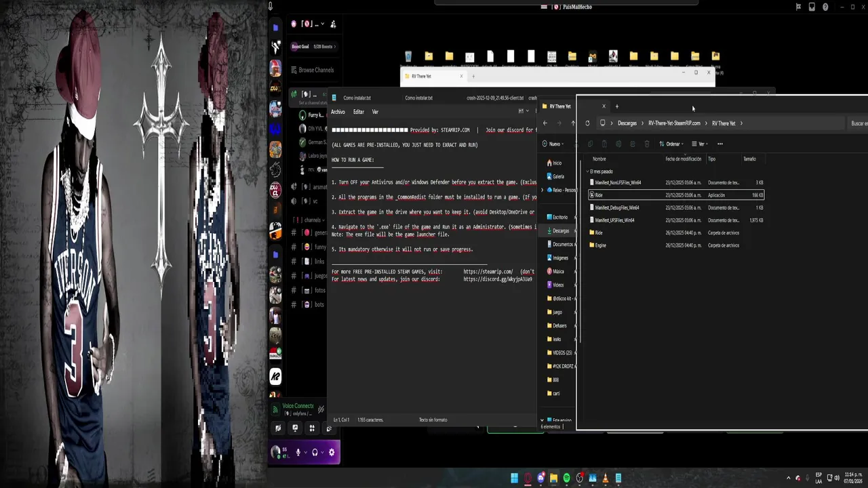Collapse the 'El mes pasado' group
This screenshot has height=488, width=868.
(x=587, y=171)
